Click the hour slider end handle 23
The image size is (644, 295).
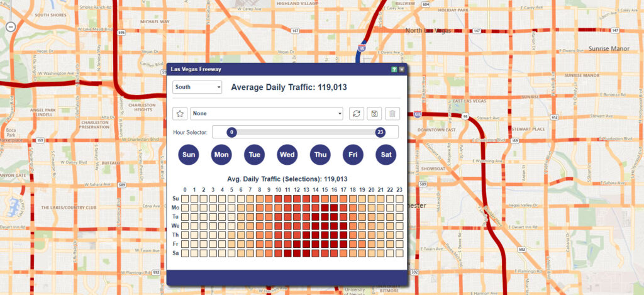coord(380,132)
